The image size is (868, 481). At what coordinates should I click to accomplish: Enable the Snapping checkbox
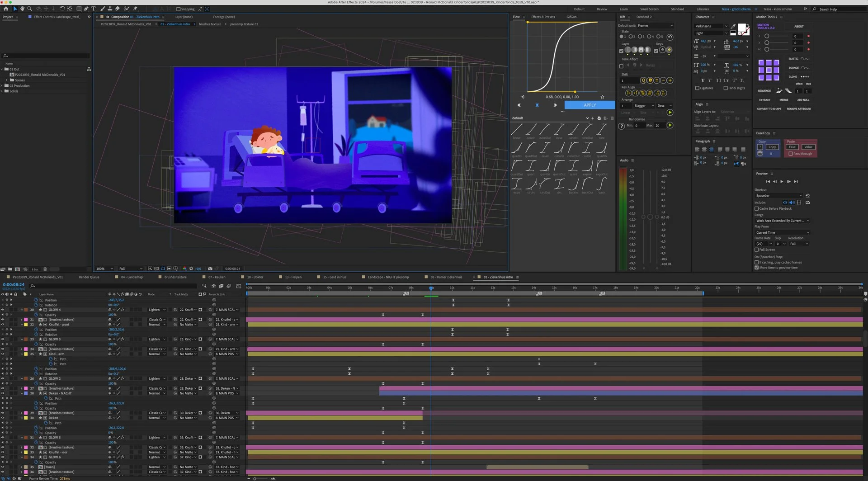178,9
